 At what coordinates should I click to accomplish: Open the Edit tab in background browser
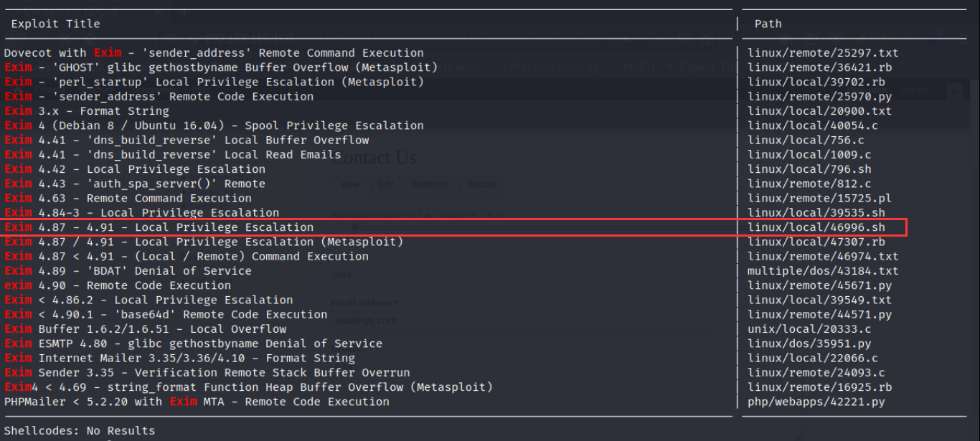(386, 184)
